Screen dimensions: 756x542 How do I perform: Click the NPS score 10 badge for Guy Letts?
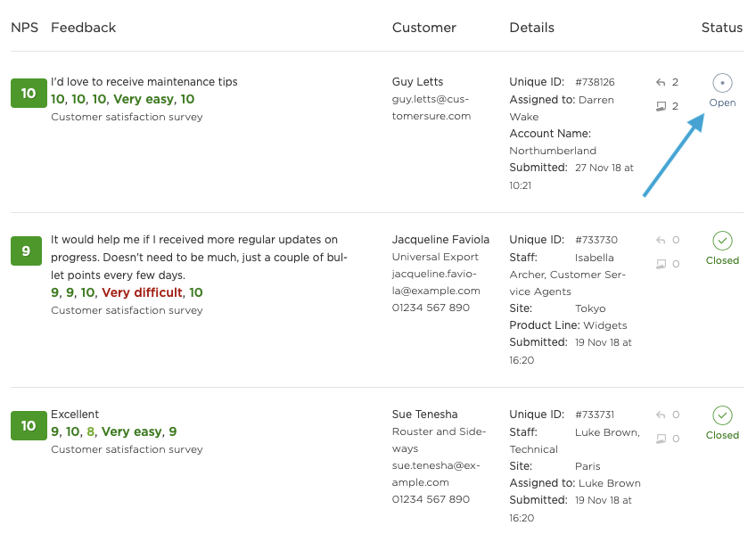29,94
